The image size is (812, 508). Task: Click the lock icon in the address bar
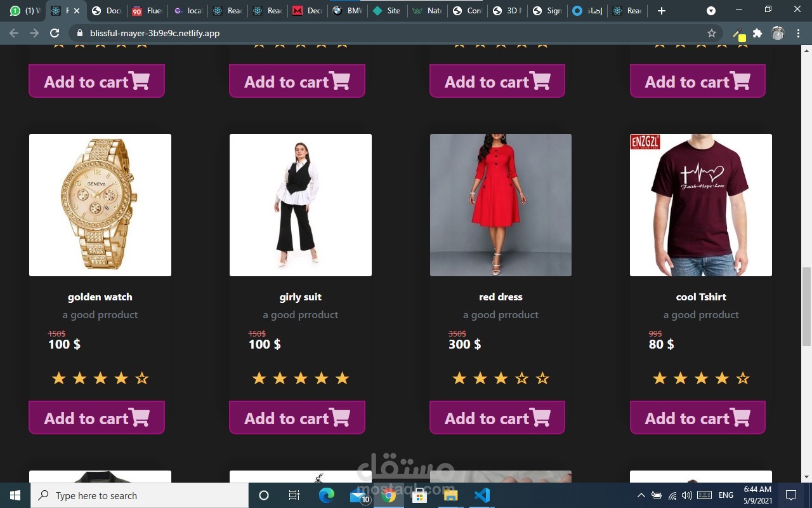tap(80, 33)
